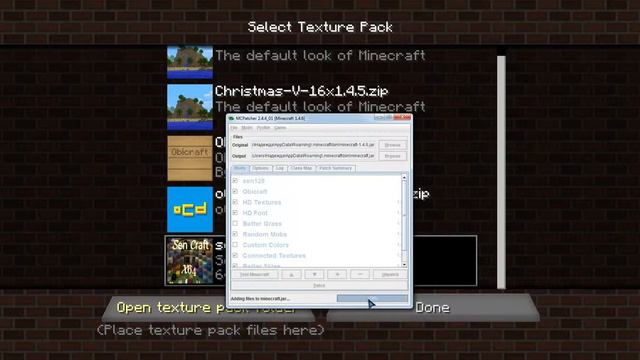Browse for the Output jar file
The image size is (640, 360).
tap(392, 156)
